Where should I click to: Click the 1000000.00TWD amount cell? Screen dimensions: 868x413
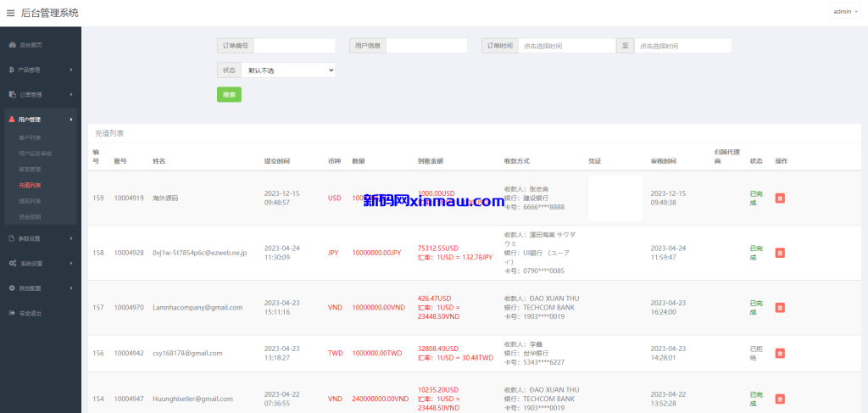[x=377, y=353]
